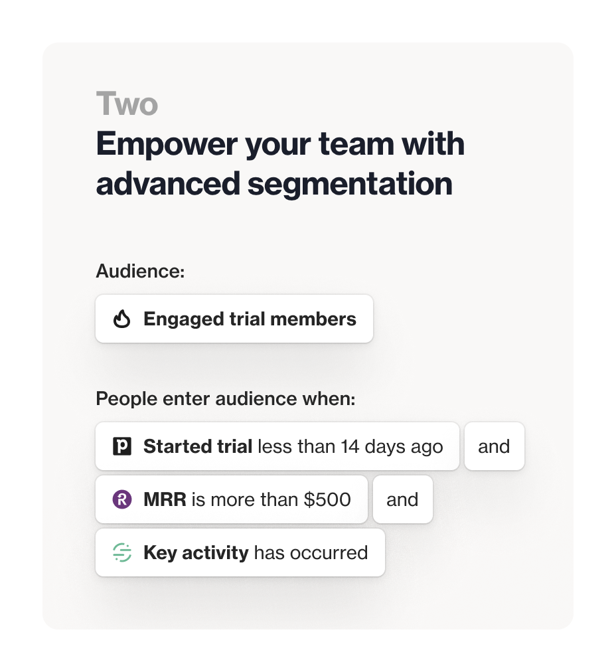The image size is (616, 672).
Task: Click the flame icon beside Engaged trial members
Action: [121, 319]
